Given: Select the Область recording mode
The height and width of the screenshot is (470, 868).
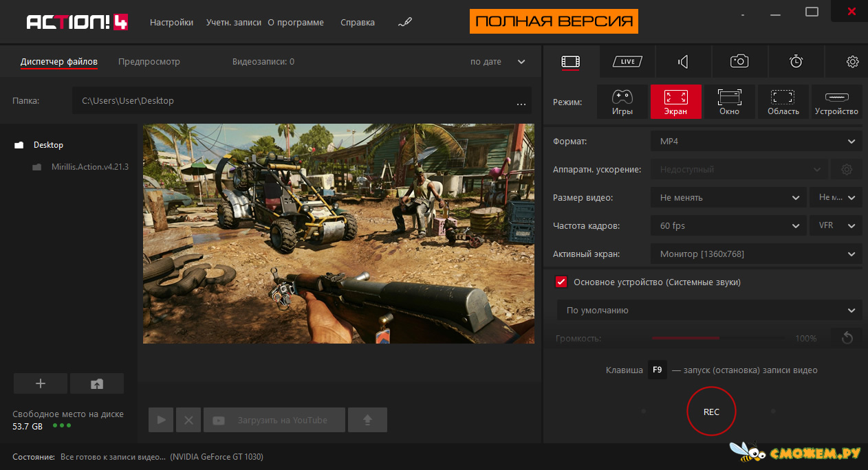Looking at the screenshot, I should click(783, 102).
